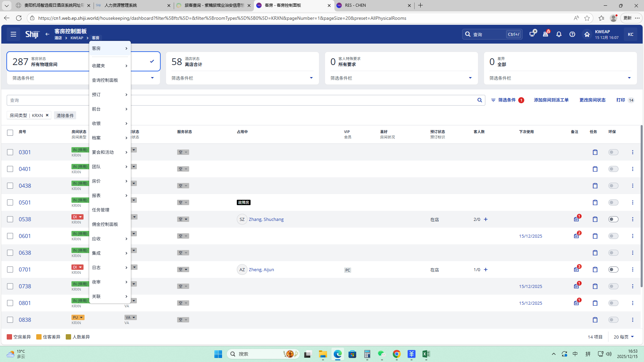Check the checkbox for room 0401
The image size is (644, 362).
tap(10, 169)
